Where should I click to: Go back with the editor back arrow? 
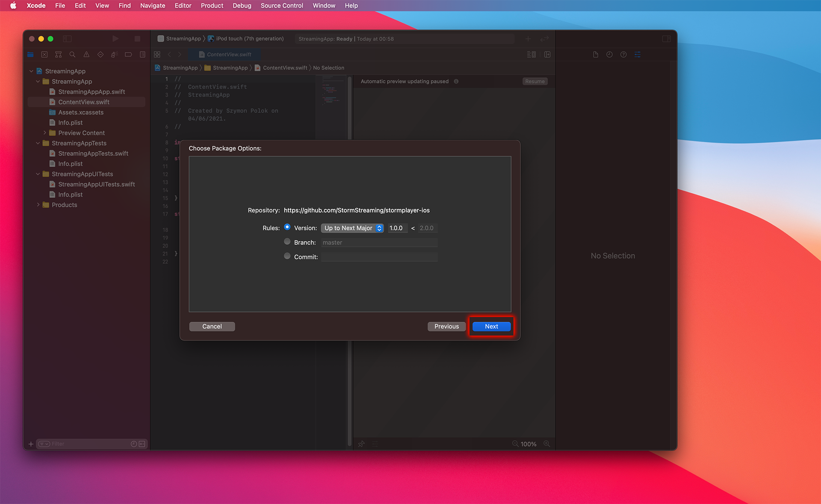pos(169,54)
